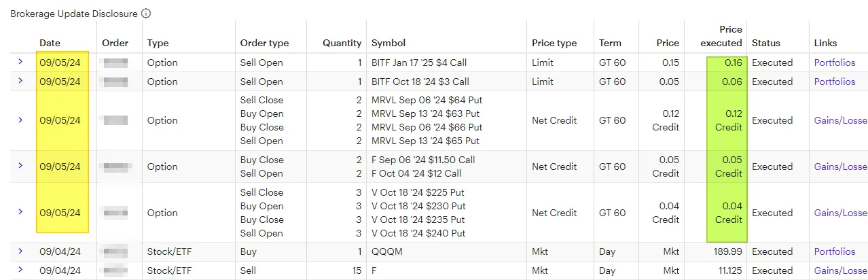The image size is (868, 280).
Task: Expand the V Oct 18 '24 Put order row
Action: click(20, 212)
